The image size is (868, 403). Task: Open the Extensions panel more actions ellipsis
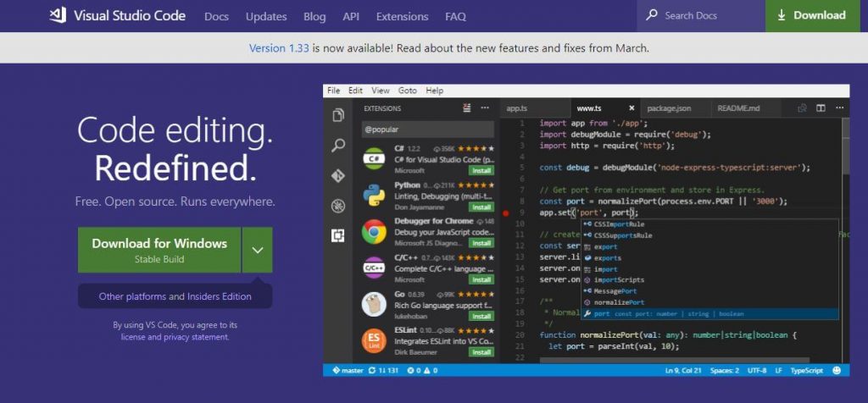485,108
